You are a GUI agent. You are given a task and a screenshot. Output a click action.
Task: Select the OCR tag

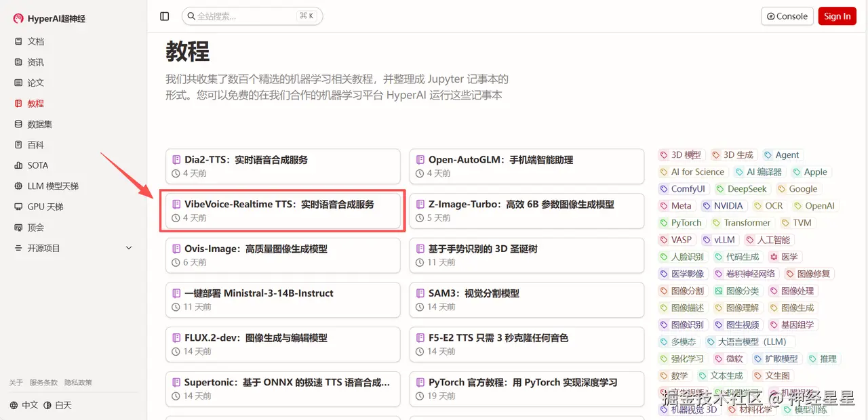pos(769,206)
